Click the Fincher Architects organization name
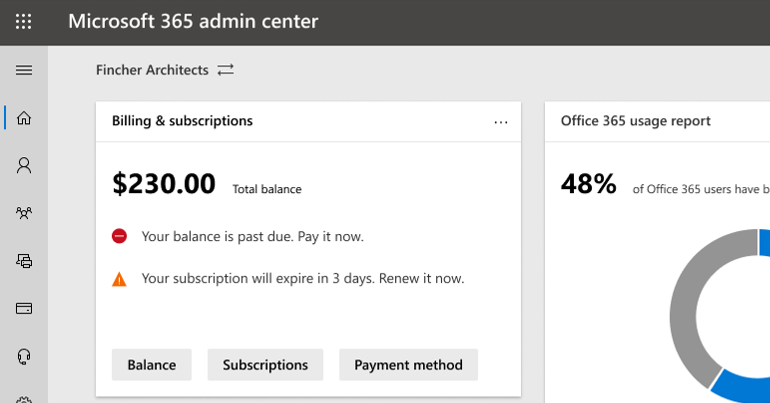 (x=152, y=70)
